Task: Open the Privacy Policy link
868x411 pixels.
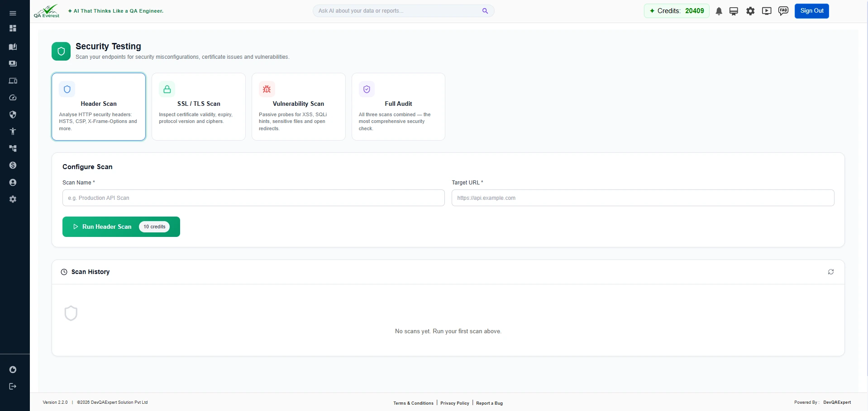Action: click(x=454, y=403)
